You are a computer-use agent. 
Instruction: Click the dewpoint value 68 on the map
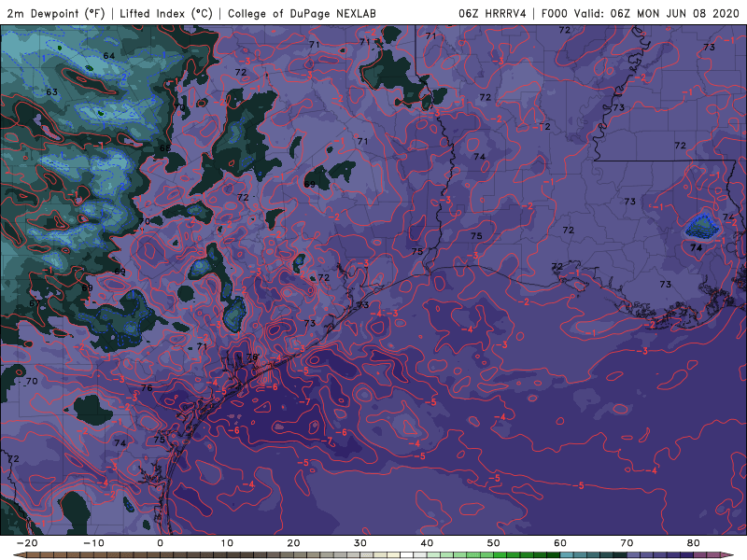(165, 148)
